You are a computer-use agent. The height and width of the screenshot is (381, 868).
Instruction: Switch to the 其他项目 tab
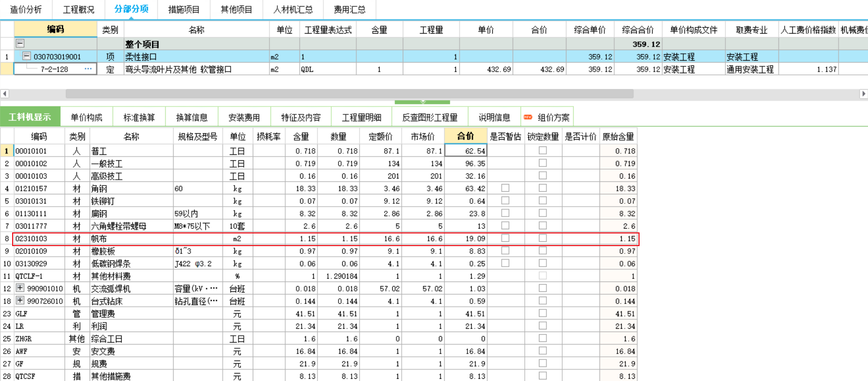click(x=236, y=9)
